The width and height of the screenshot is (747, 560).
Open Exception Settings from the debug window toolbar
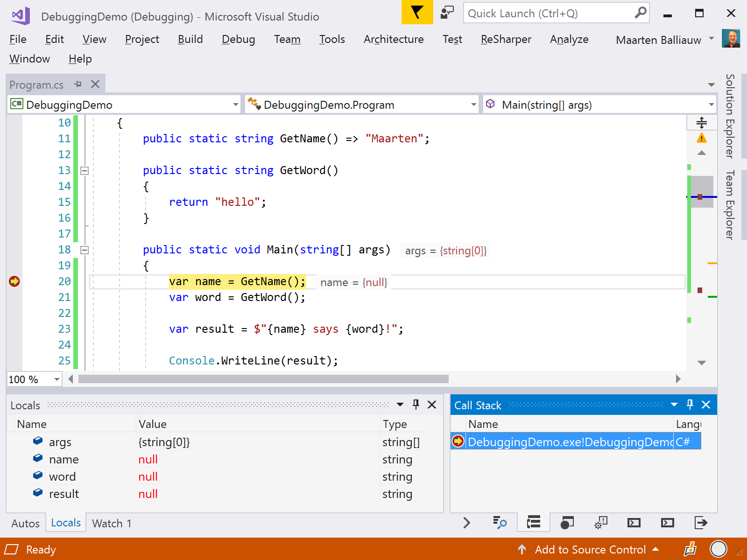[600, 523]
